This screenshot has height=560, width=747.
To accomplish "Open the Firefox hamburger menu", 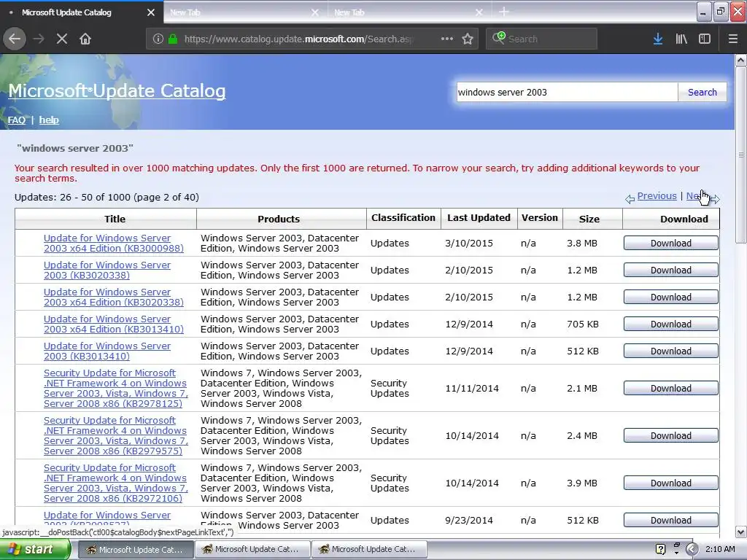I will click(x=733, y=39).
